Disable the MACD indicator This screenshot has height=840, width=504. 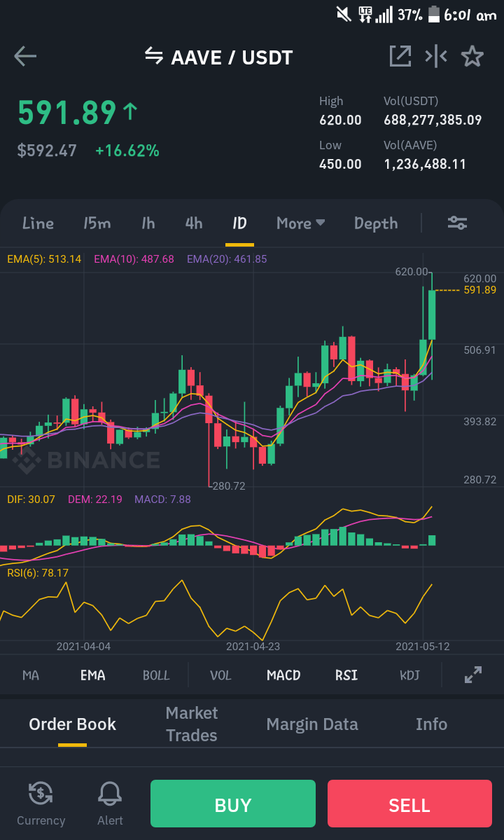(283, 675)
